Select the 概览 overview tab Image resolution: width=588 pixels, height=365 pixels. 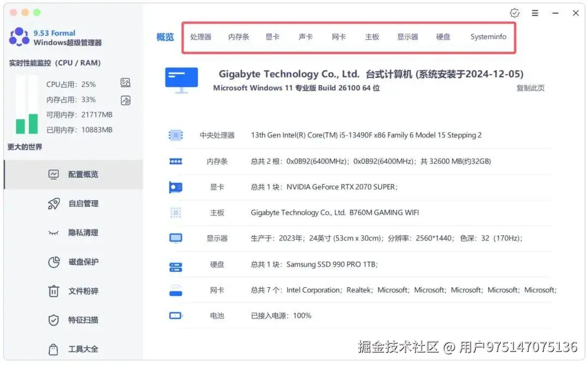165,37
